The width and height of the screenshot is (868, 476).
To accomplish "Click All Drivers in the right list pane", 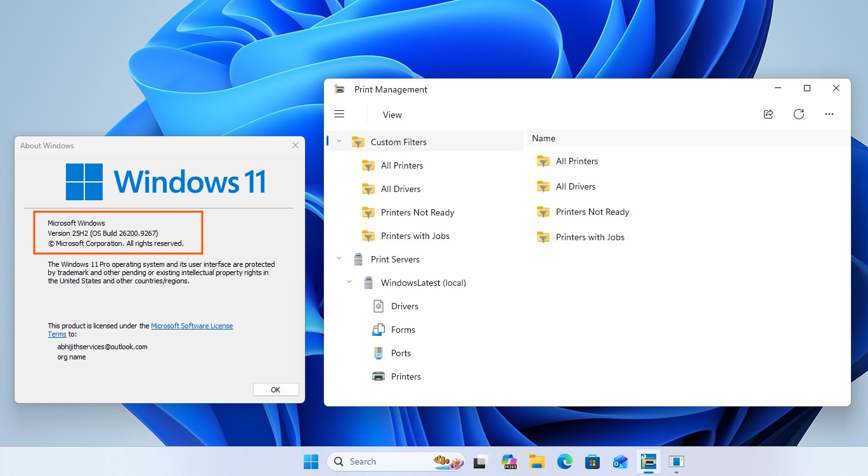I will tap(576, 186).
